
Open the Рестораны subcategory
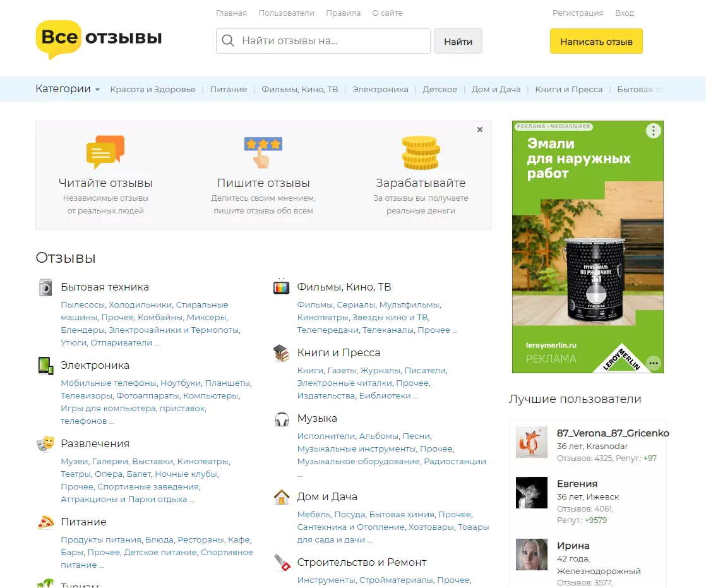pos(201,540)
